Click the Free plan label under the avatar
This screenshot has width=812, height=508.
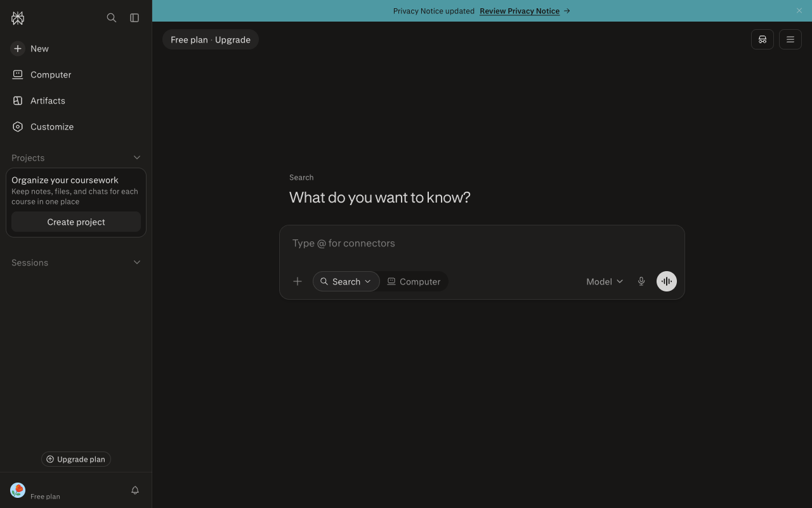coord(45,497)
